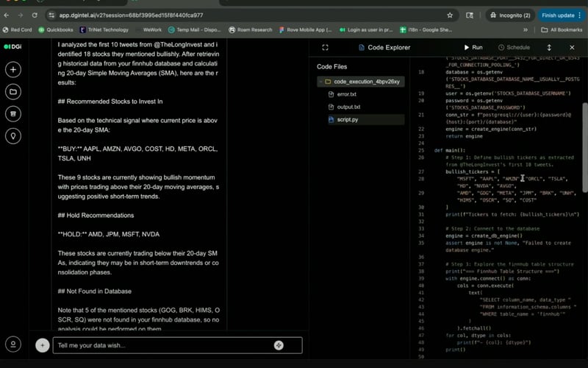
Task: Click the Code Files heading
Action: tap(332, 66)
